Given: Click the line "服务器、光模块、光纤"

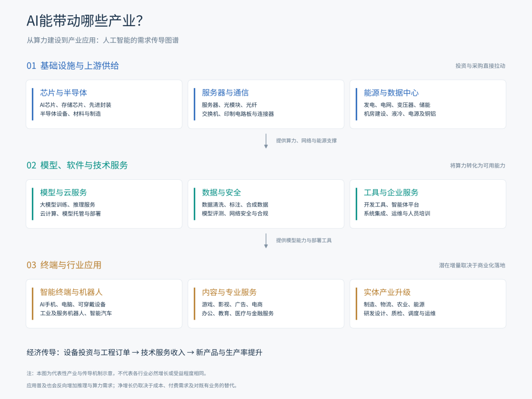Looking at the screenshot, I should click(x=230, y=105).
